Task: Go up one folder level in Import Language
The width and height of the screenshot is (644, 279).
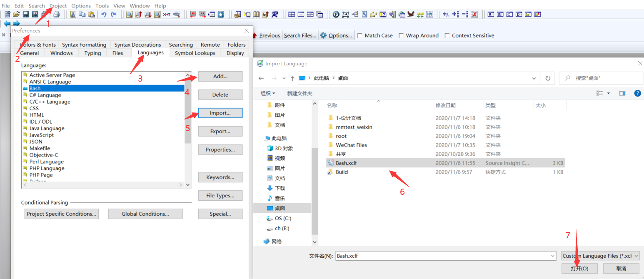Action: [x=292, y=78]
